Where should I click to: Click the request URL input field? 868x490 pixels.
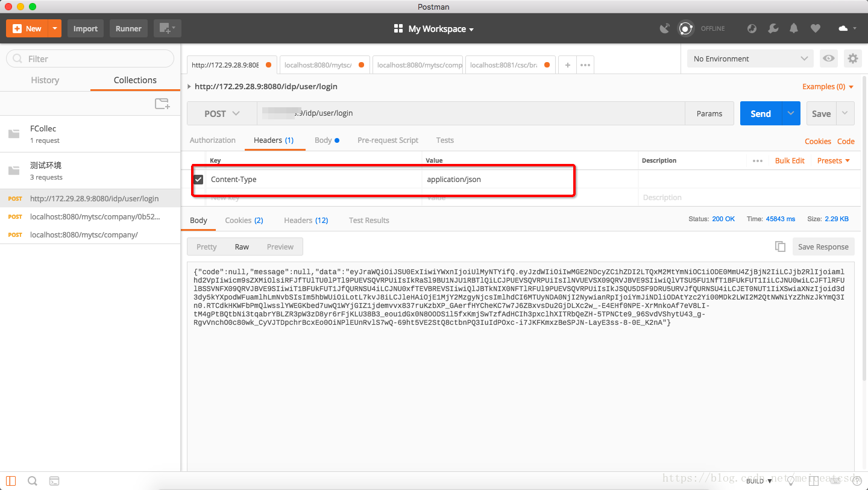click(471, 113)
